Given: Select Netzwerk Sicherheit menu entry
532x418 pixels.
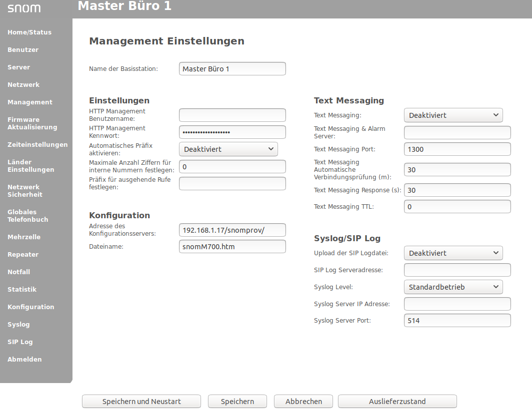Looking at the screenshot, I should 25,191.
